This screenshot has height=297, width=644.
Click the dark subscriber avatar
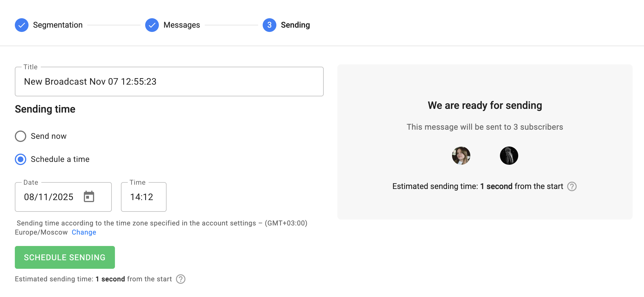(x=509, y=156)
